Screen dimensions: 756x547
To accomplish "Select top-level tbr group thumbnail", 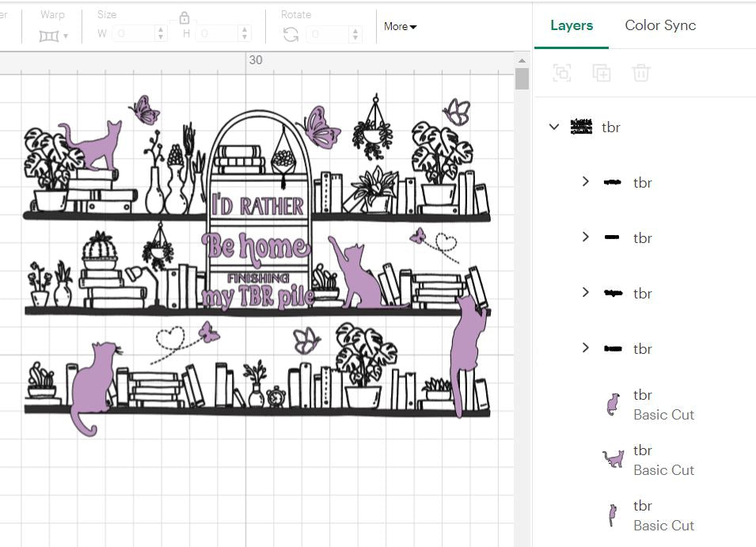I will tap(581, 127).
